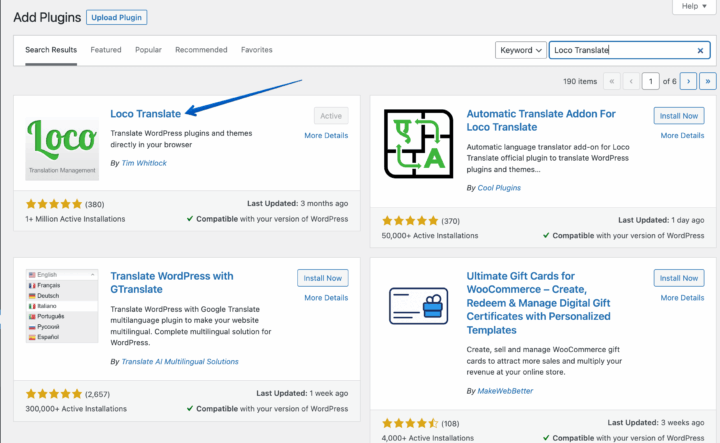720x443 pixels.
Task: Click the current page number input field
Action: [651, 81]
